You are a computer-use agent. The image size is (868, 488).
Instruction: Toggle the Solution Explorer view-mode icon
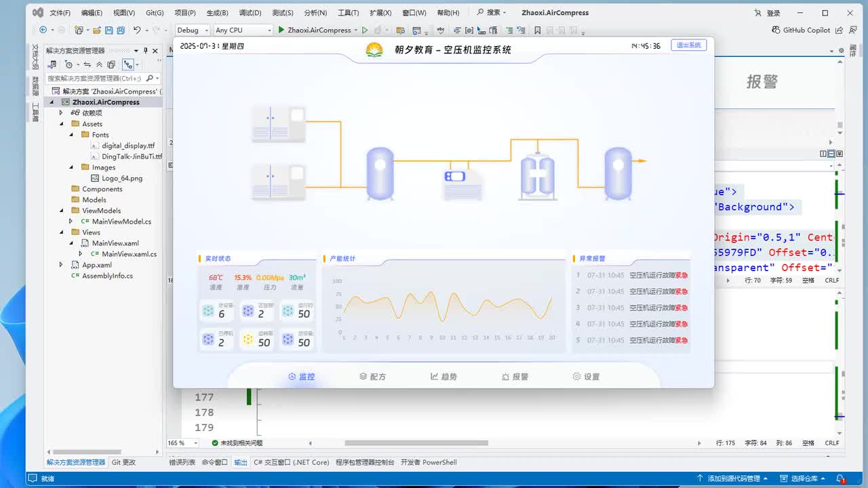(127, 64)
